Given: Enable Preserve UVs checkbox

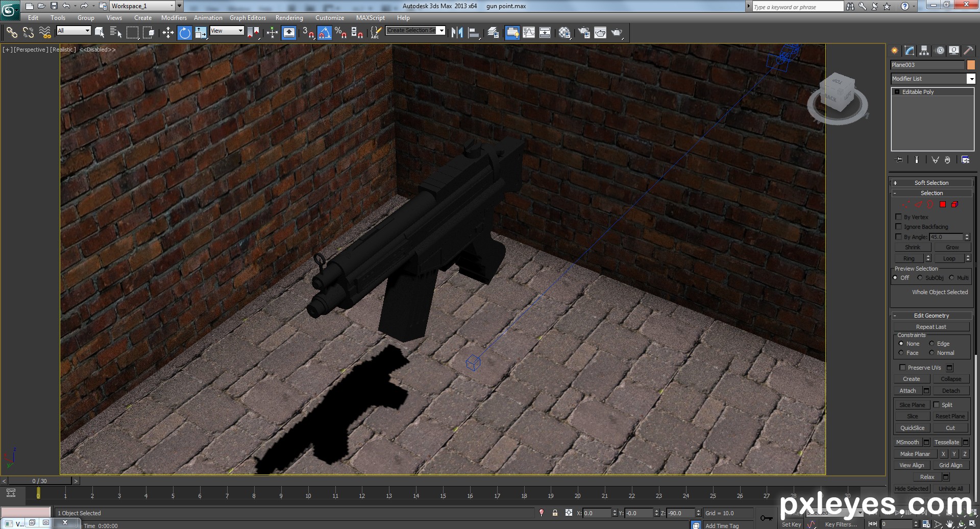Looking at the screenshot, I should pos(902,368).
